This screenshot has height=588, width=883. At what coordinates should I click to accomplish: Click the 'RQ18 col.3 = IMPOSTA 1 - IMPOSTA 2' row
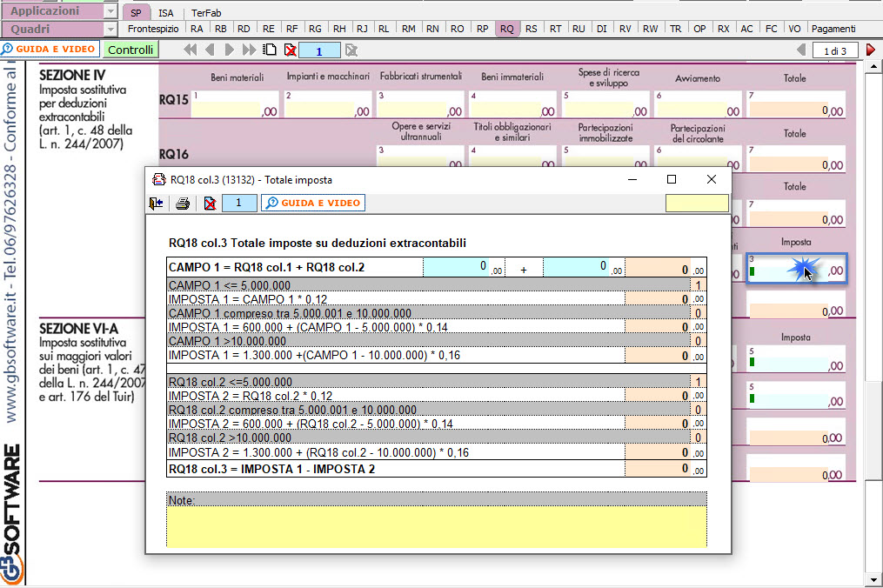point(437,469)
